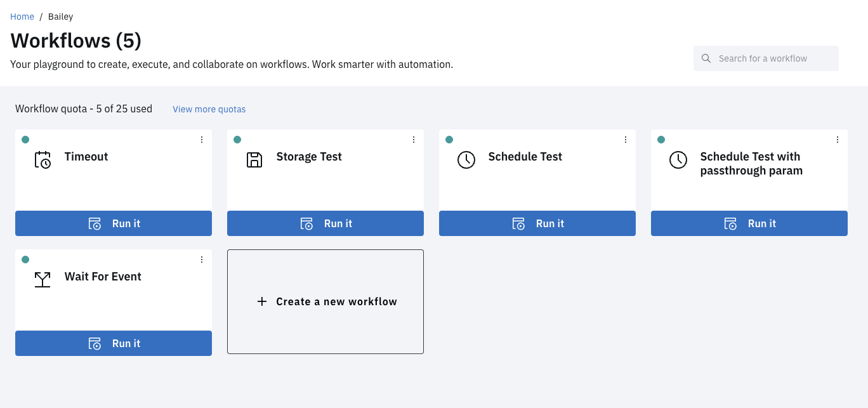Click the run icon inside Timeout's Run it button
The image size is (868, 408).
(95, 223)
